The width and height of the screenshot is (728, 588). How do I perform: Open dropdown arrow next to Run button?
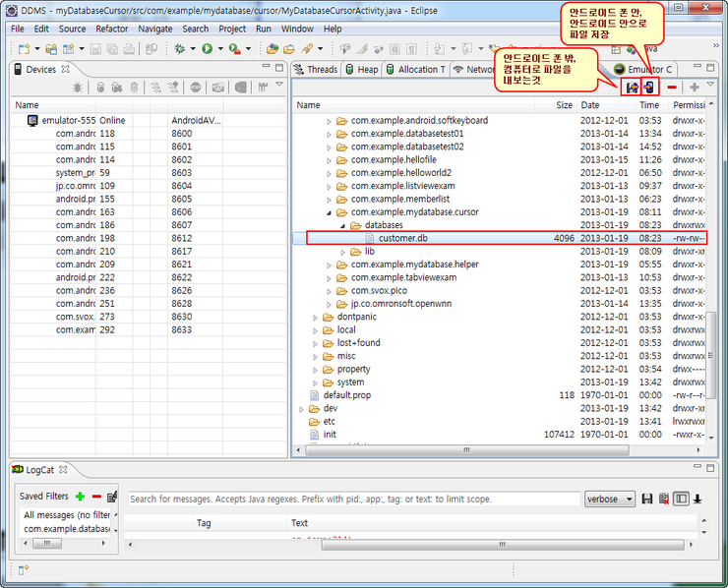point(220,49)
